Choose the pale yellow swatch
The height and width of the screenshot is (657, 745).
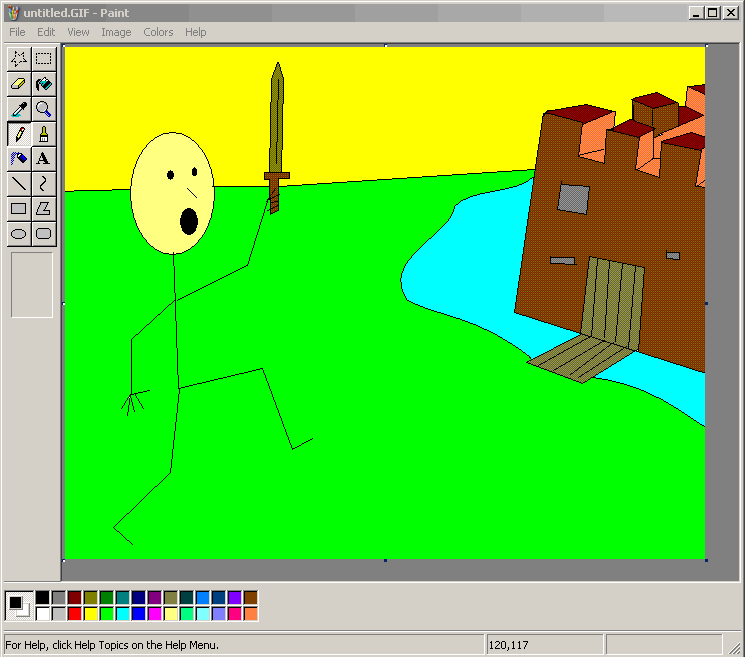(171, 614)
